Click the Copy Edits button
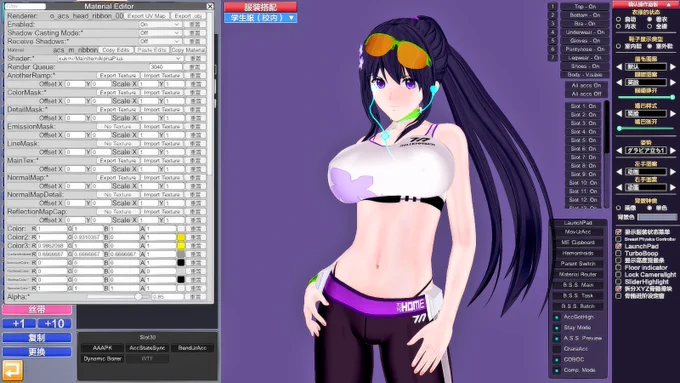This screenshot has height=383, width=680. point(116,50)
